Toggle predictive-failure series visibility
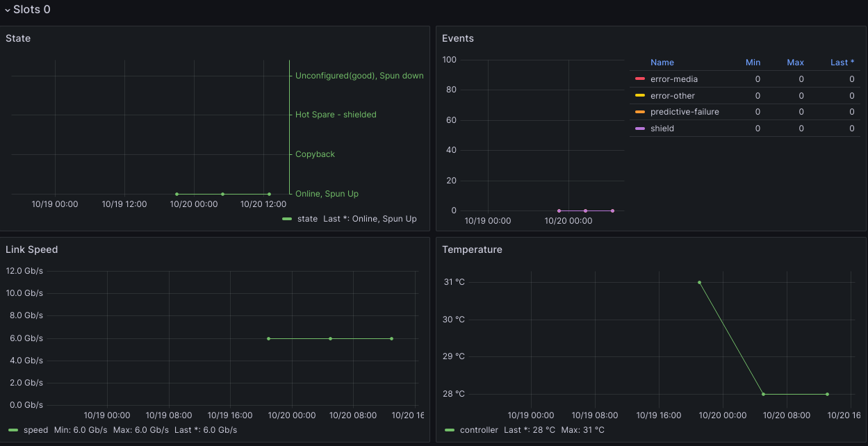The image size is (868, 446). [685, 112]
